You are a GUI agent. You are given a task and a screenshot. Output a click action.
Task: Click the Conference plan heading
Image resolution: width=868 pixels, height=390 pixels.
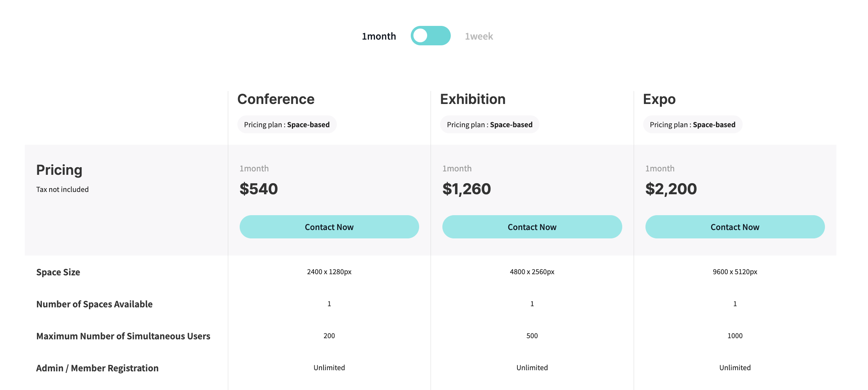click(x=276, y=99)
